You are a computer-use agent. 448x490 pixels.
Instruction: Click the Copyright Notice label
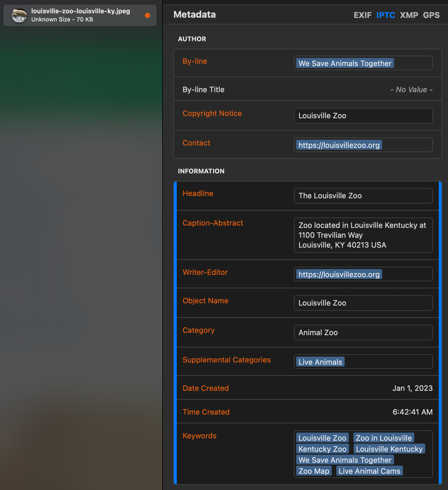pyautogui.click(x=212, y=113)
